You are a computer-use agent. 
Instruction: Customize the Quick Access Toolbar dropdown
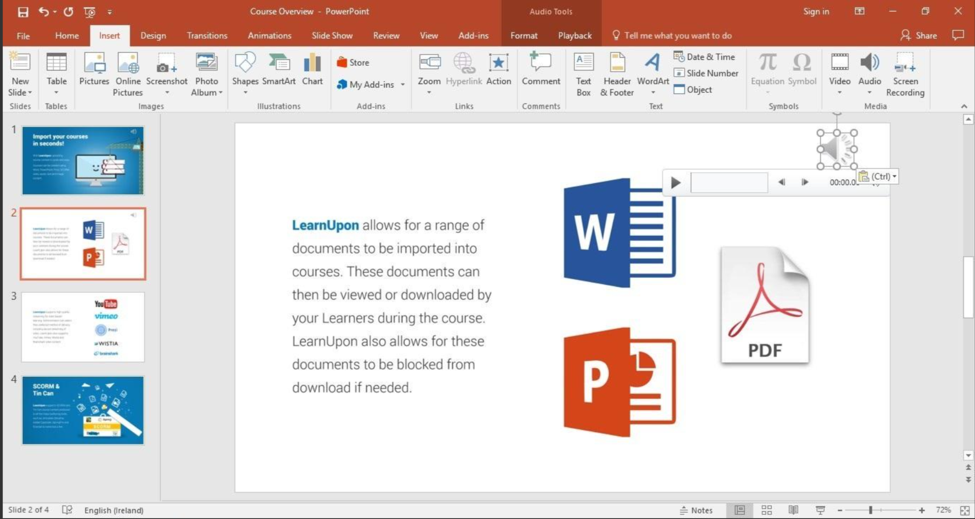coord(109,12)
